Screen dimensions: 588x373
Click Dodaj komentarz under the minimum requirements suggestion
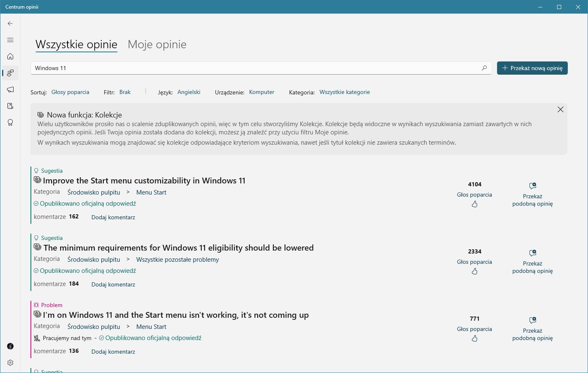pos(113,284)
